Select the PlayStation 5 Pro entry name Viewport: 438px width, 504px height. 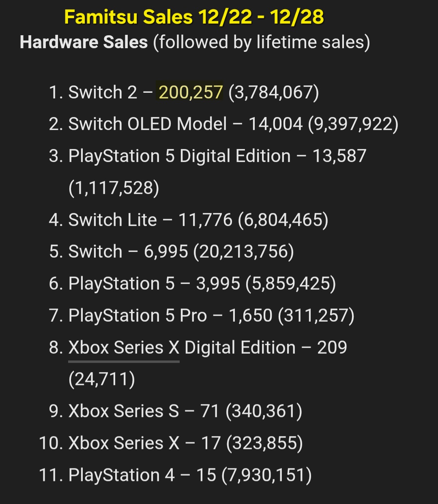137,316
